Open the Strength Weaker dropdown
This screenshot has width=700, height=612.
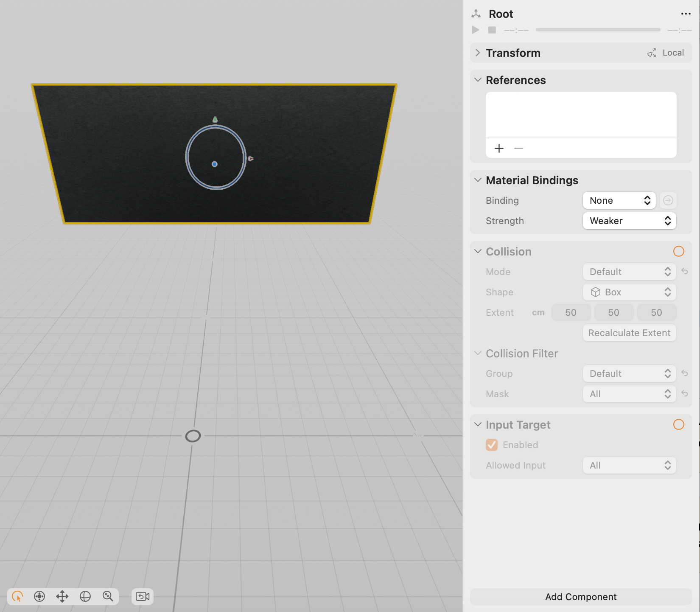[629, 221]
